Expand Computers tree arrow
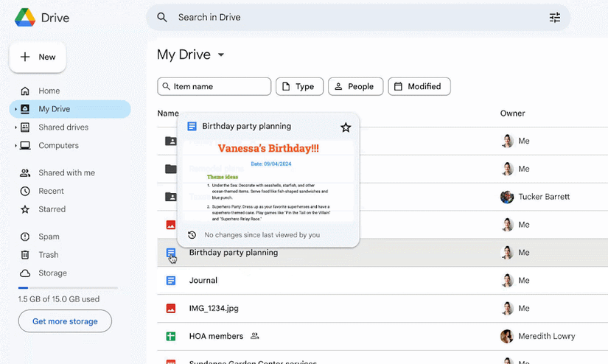The image size is (608, 364). 15,145
